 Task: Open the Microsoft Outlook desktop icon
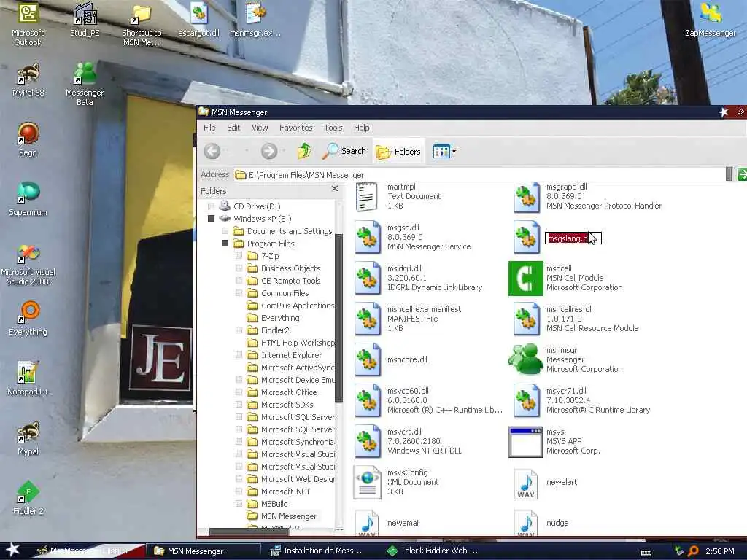[28, 24]
